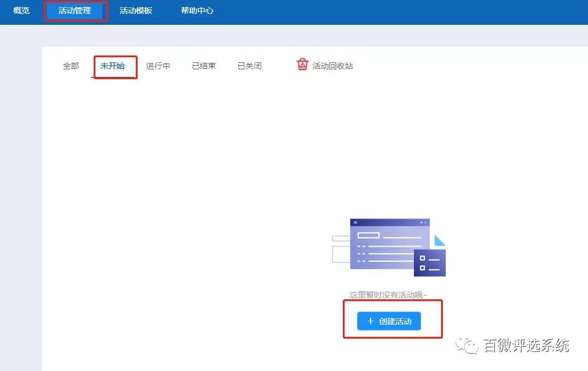
Task: Open the 已结束 tab
Action: pos(203,66)
